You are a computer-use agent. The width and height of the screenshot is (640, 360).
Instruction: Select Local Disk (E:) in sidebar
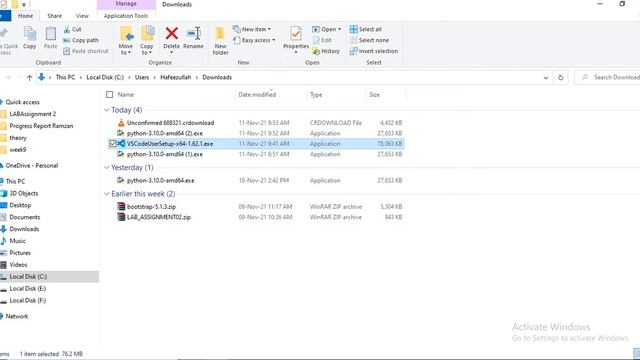coord(28,289)
